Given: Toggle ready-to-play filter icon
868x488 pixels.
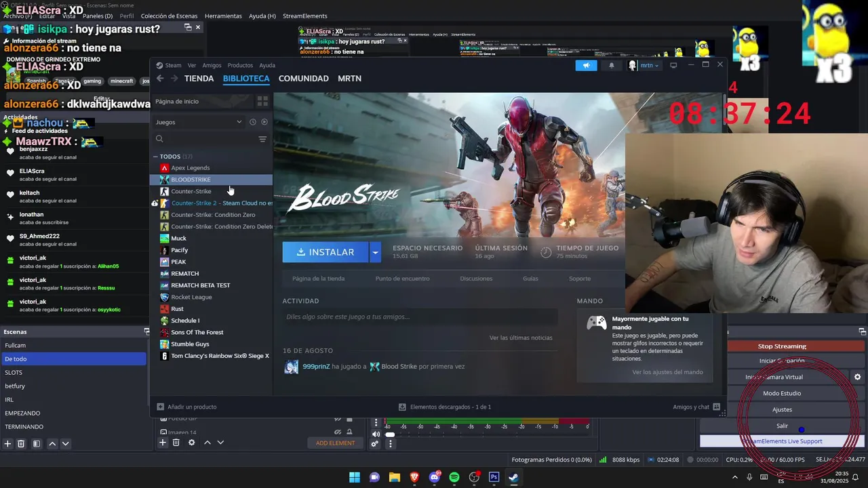Looking at the screenshot, I should 264,122.
